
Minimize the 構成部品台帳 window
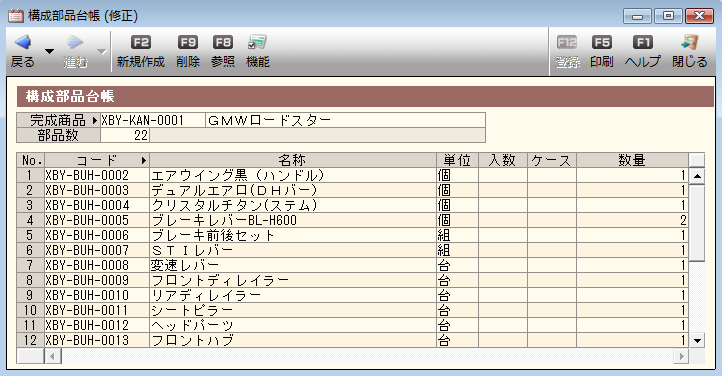pyautogui.click(x=638, y=16)
